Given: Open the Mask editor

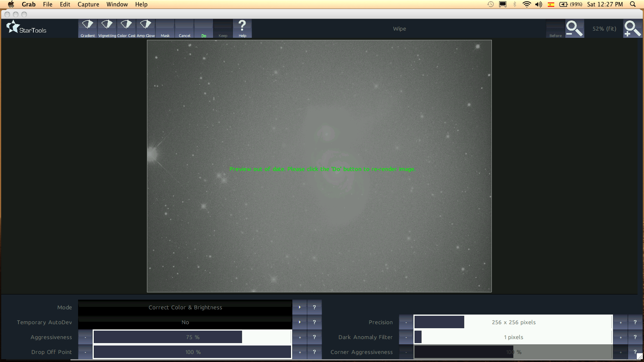Looking at the screenshot, I should coord(165,29).
